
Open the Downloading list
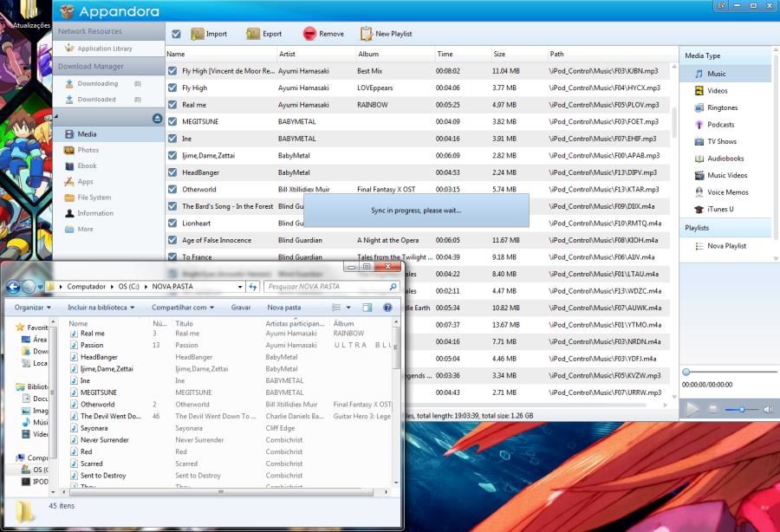pyautogui.click(x=97, y=83)
